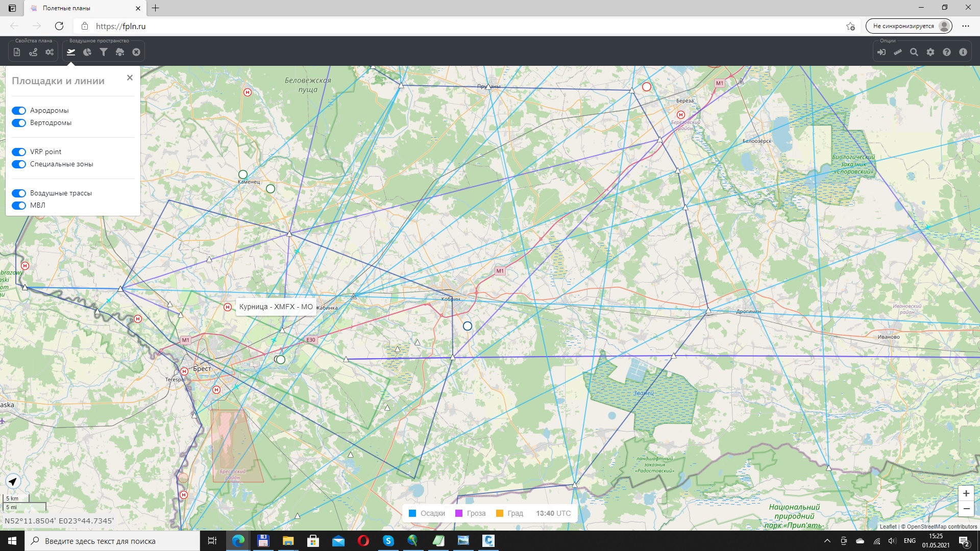The image size is (980, 551).
Task: Toggle the Аэродромы switch
Action: [19, 111]
